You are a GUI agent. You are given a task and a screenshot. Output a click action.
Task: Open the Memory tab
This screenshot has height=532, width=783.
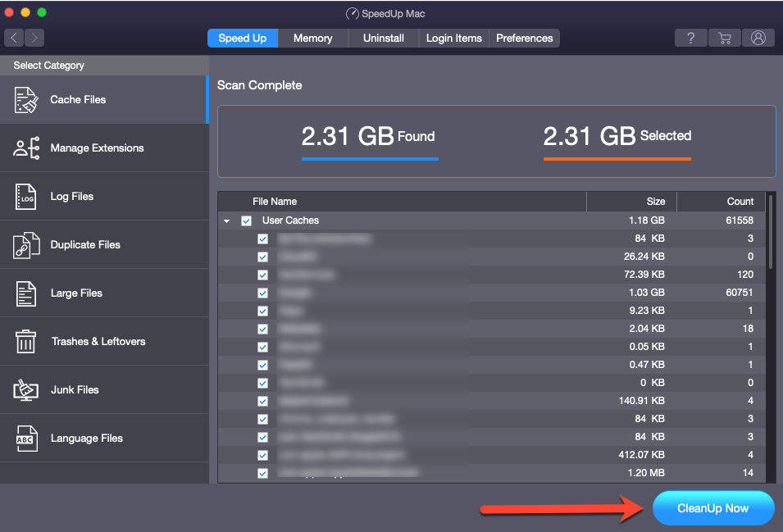tap(313, 38)
